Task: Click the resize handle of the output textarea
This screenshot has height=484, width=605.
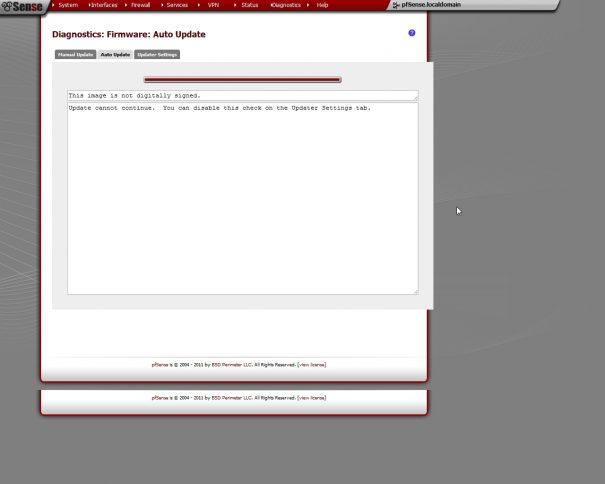Action: [416, 292]
